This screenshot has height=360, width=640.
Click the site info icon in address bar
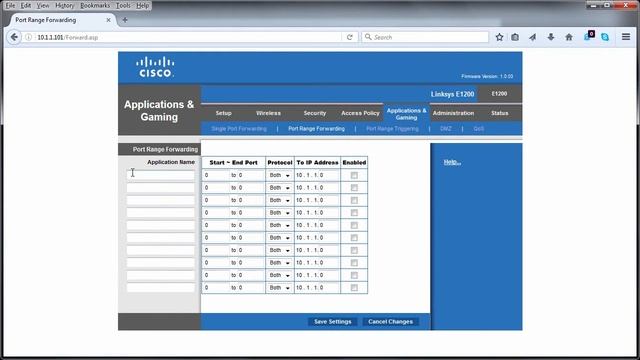(29, 37)
